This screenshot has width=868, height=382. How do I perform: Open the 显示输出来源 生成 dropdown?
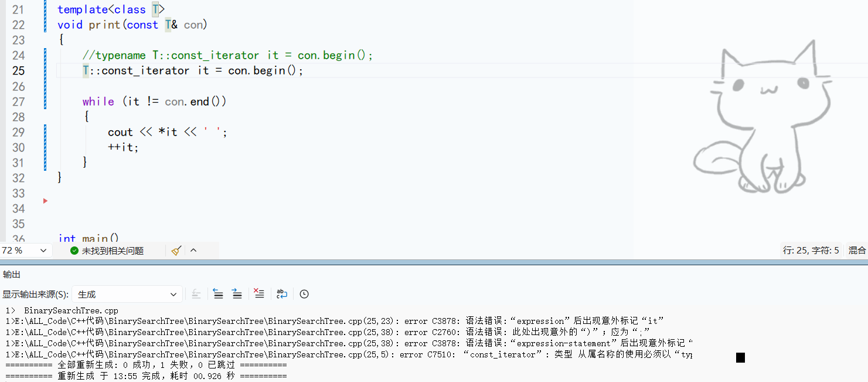(127, 294)
